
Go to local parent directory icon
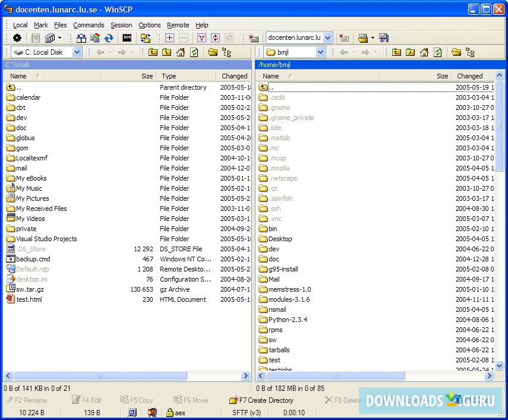click(x=153, y=52)
